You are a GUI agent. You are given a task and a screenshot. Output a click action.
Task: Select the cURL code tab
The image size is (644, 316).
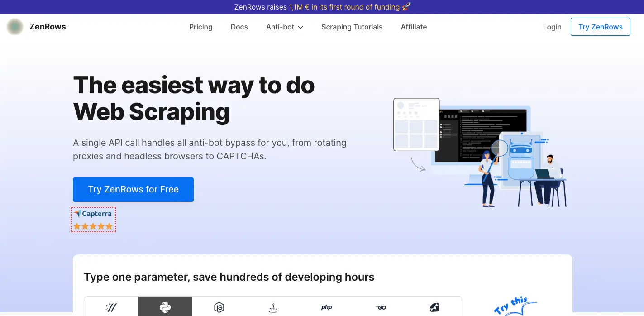click(x=111, y=307)
